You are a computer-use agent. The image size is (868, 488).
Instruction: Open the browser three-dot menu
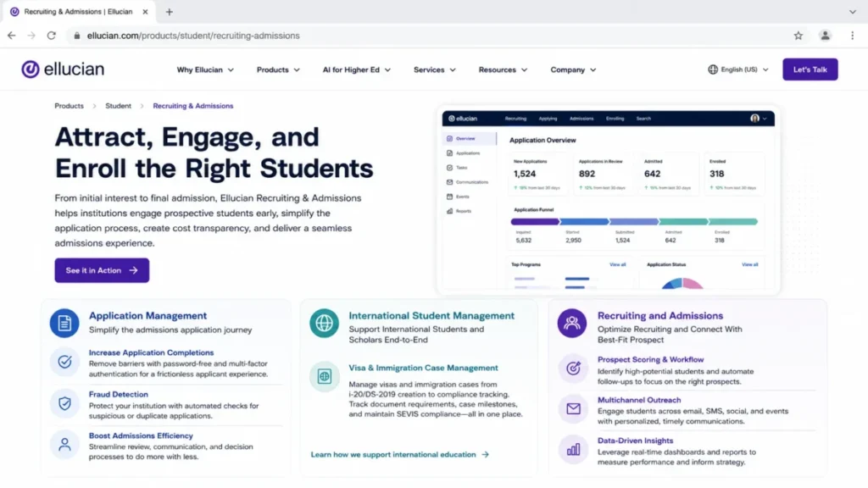[853, 36]
